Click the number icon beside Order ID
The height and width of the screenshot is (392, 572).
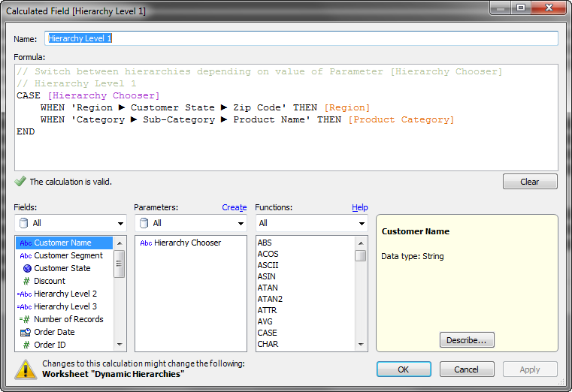(x=26, y=345)
